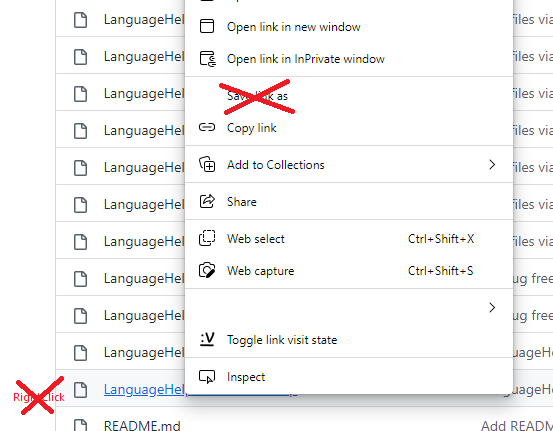Expand the Add to Collections submenu arrow
553x431 pixels.
492,164
